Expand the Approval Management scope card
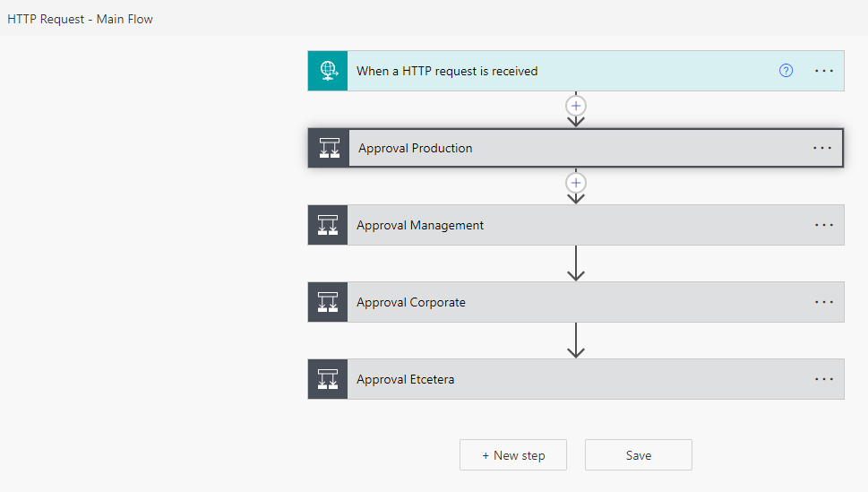 click(576, 225)
